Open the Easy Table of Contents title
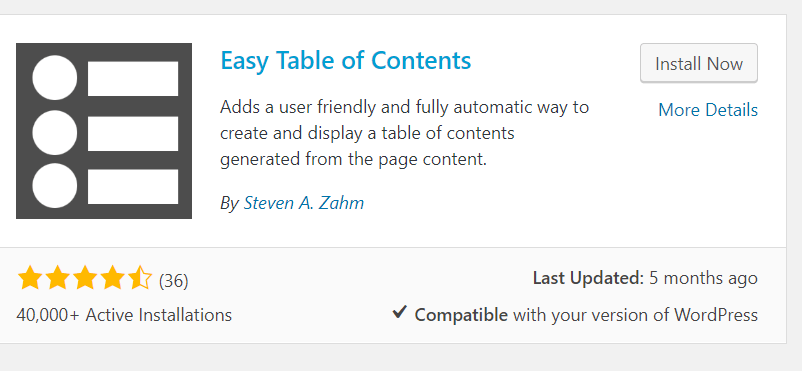This screenshot has height=371, width=802. pyautogui.click(x=346, y=60)
